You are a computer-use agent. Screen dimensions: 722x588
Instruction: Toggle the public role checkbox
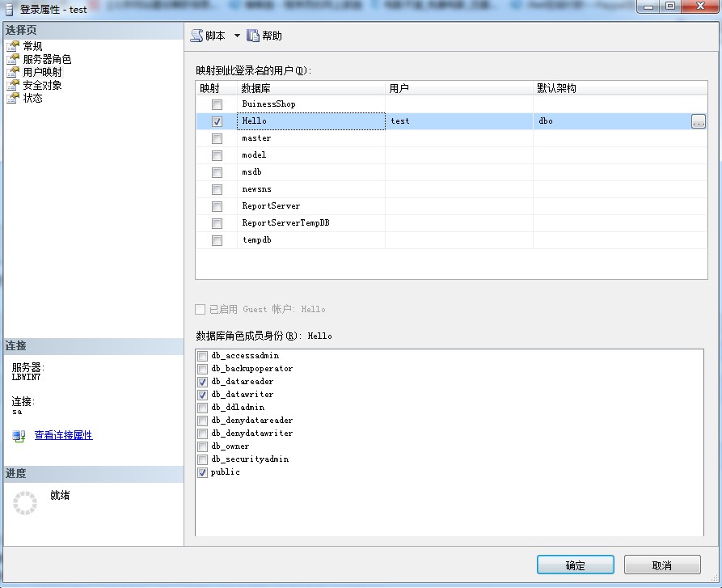202,472
